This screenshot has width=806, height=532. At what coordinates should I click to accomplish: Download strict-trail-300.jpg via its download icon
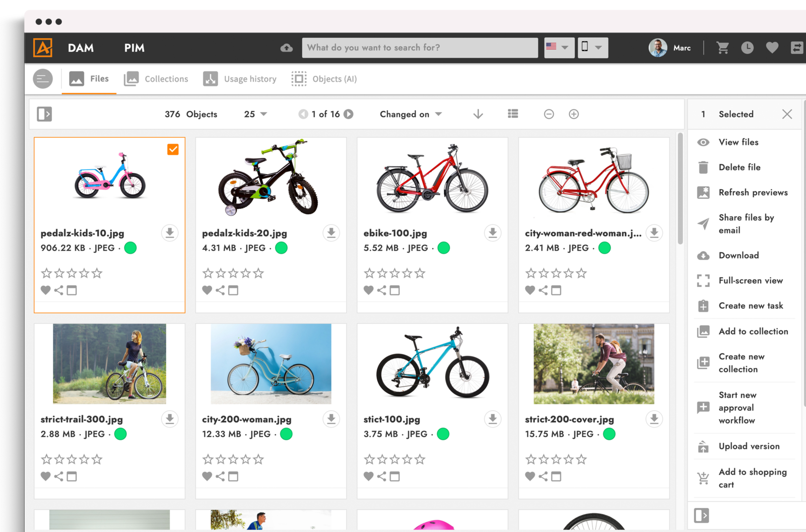(170, 419)
